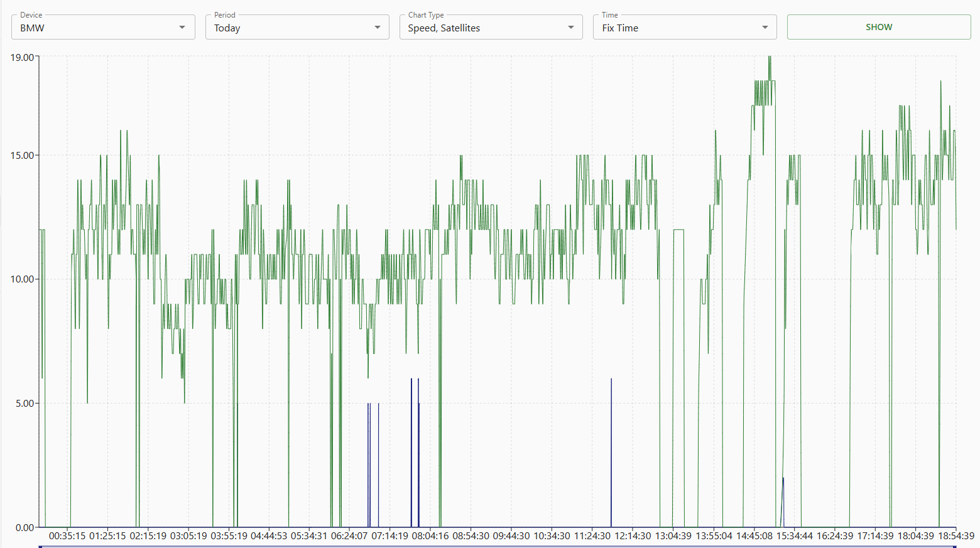Viewport: 980px width, 548px height.
Task: Select the 08:04:16 time axis label
Action: 430,536
